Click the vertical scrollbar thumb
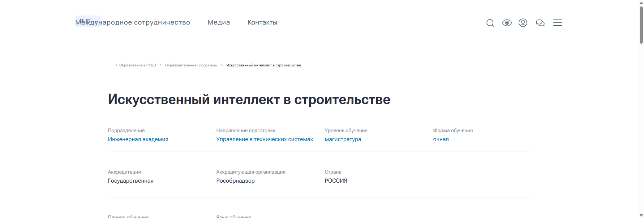Screen dimensions: 644x218 coord(641,24)
